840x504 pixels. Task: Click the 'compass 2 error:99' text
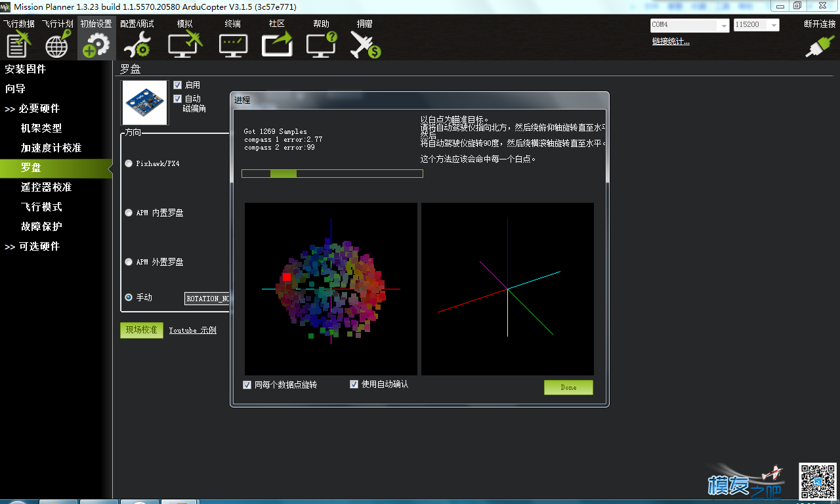[279, 148]
